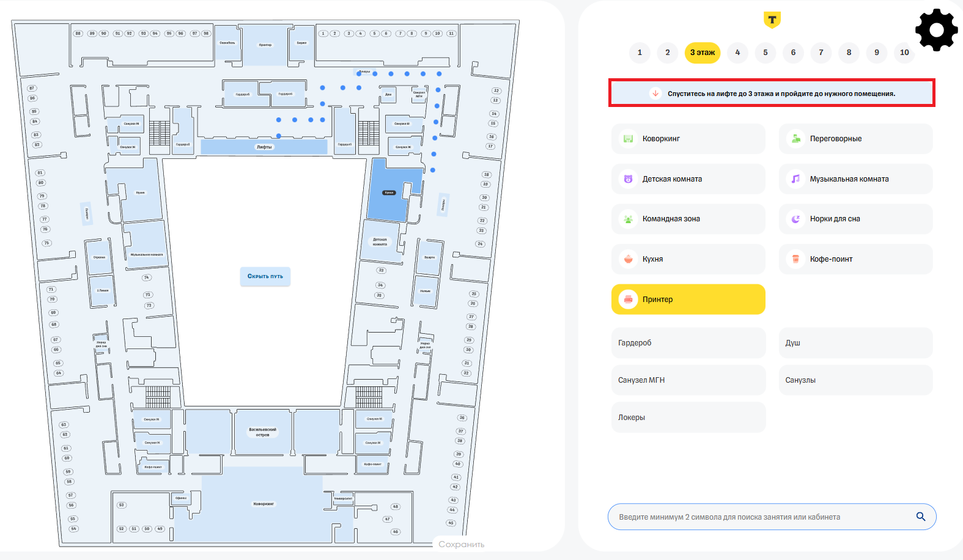The width and height of the screenshot is (963, 560).
Task: Click the Coworking category icon
Action: click(628, 139)
